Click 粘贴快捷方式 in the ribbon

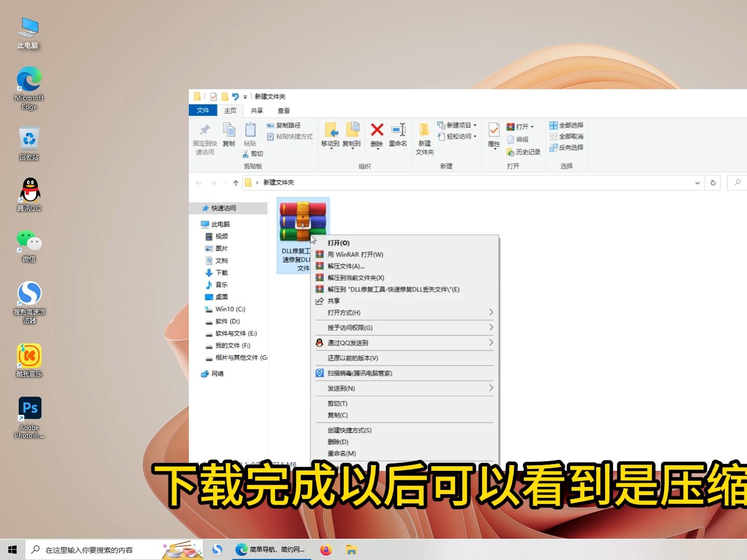[290, 136]
